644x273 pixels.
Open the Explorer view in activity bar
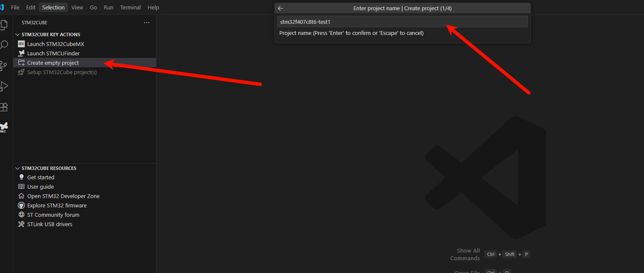point(3,25)
